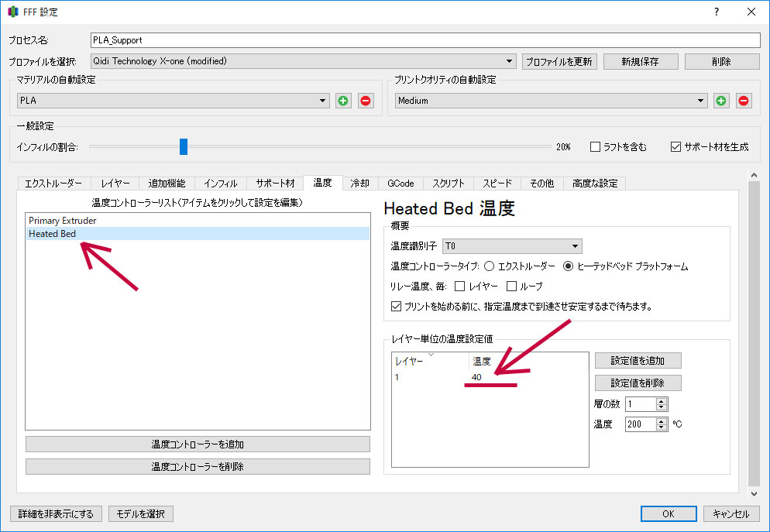Screen dimensions: 770x532
Task: Increase the 温度 spinner value
Action: click(x=662, y=421)
